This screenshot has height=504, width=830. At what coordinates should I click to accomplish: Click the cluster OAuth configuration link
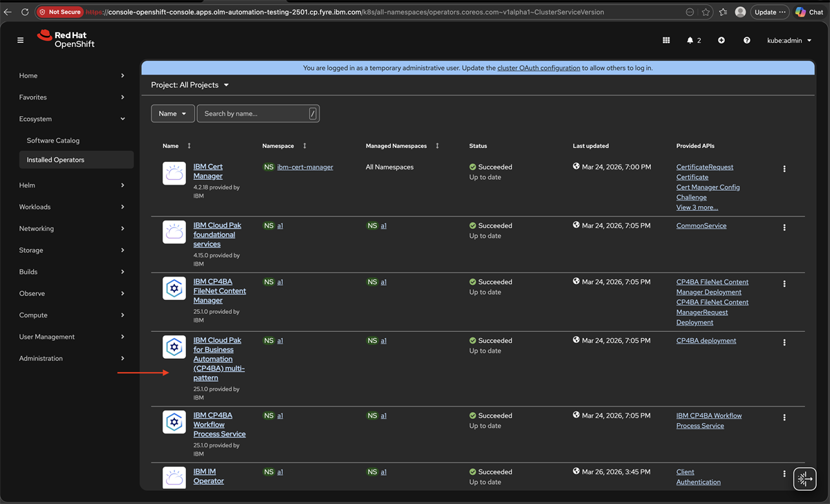coord(539,68)
